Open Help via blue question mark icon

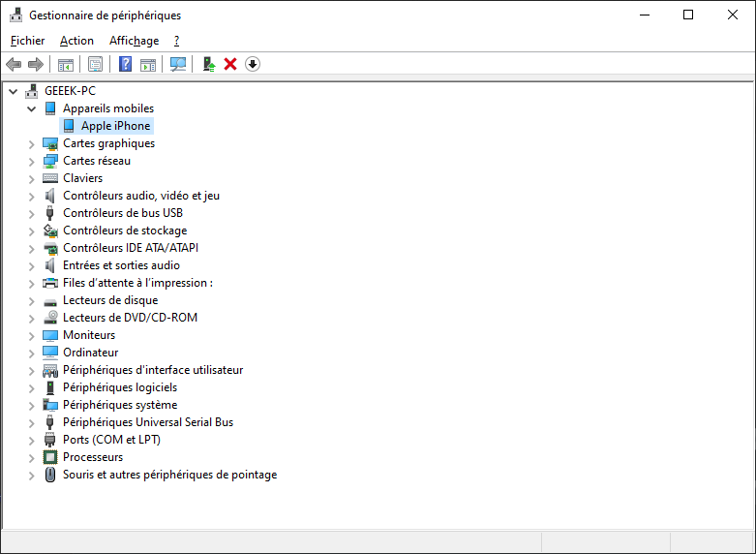pyautogui.click(x=125, y=64)
